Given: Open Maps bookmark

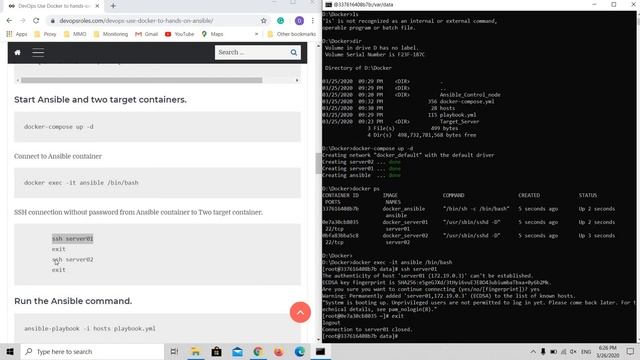Looking at the screenshot, I should coord(212,34).
